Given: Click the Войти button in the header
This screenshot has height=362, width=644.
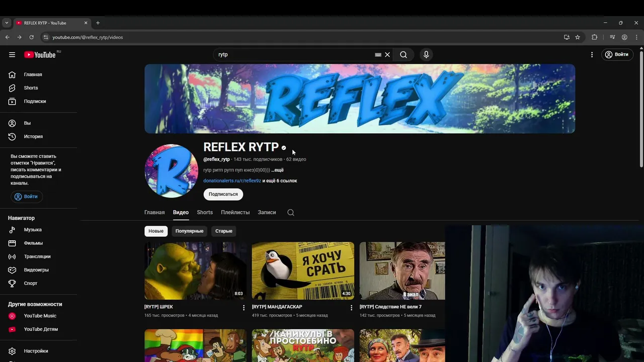Looking at the screenshot, I should coord(616,54).
